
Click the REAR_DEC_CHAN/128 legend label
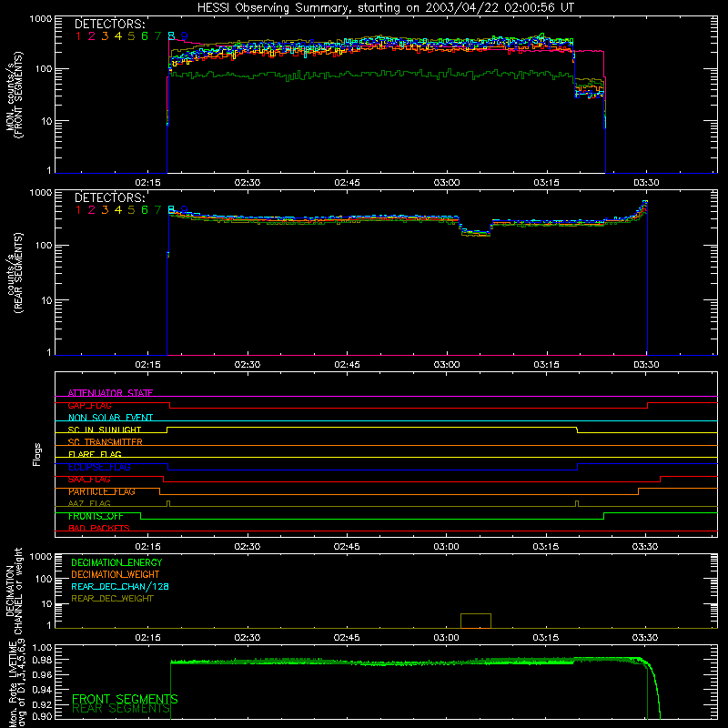point(120,587)
